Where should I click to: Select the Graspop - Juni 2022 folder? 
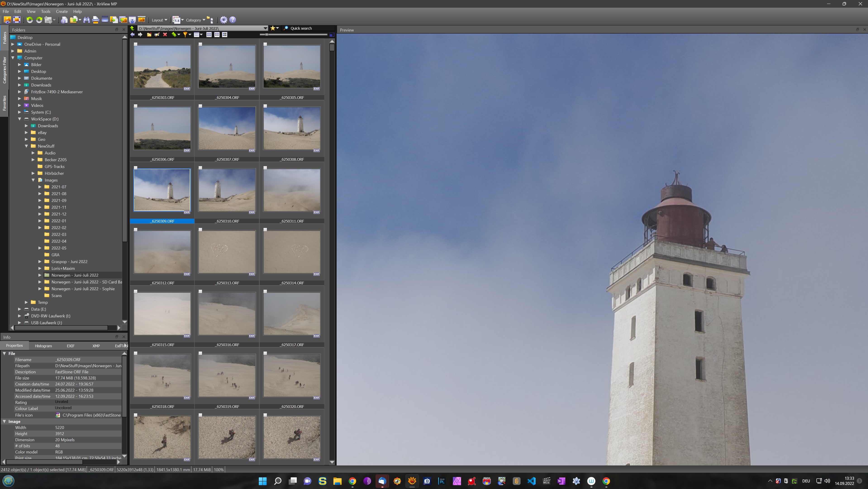(x=69, y=262)
